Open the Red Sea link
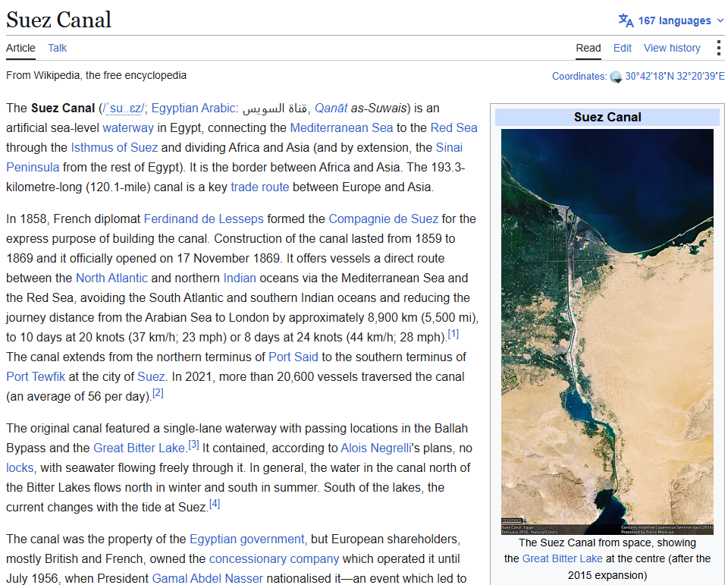Viewport: 728px width, 585px height. (453, 127)
